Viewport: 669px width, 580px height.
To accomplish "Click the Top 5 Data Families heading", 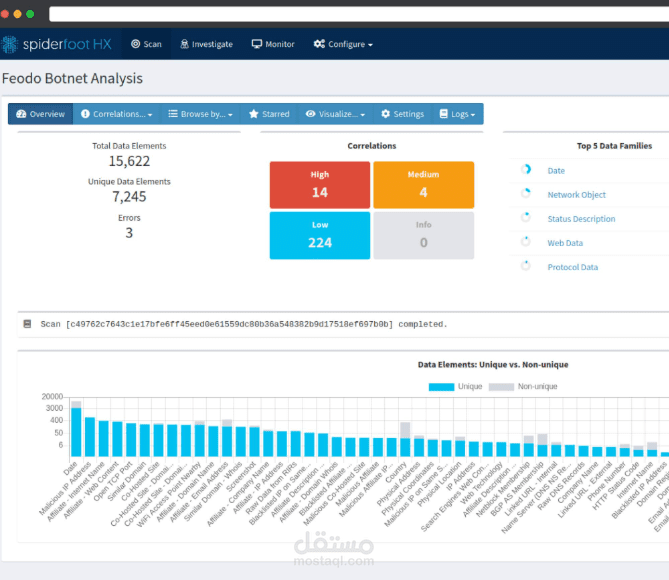I will tap(614, 146).
